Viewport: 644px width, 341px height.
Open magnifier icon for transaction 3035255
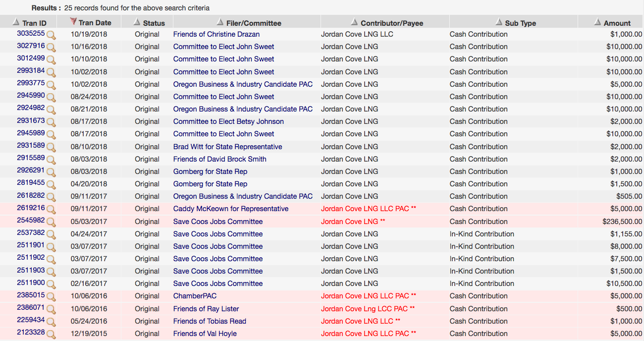[51, 35]
